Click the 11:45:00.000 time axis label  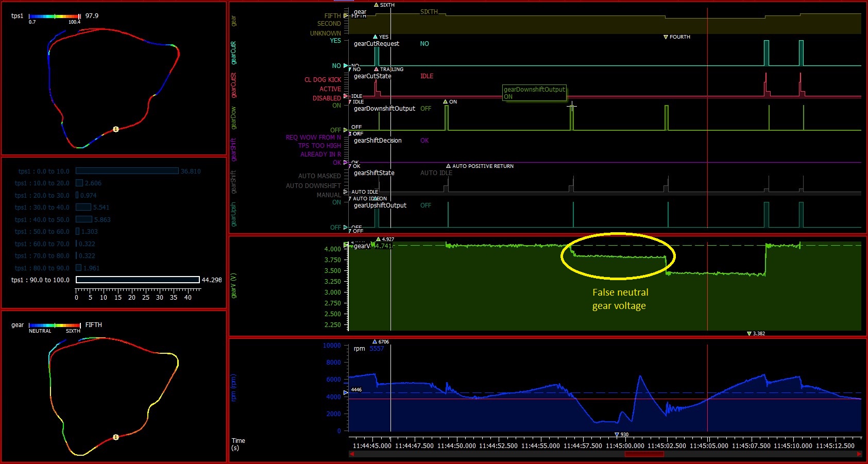coord(625,446)
